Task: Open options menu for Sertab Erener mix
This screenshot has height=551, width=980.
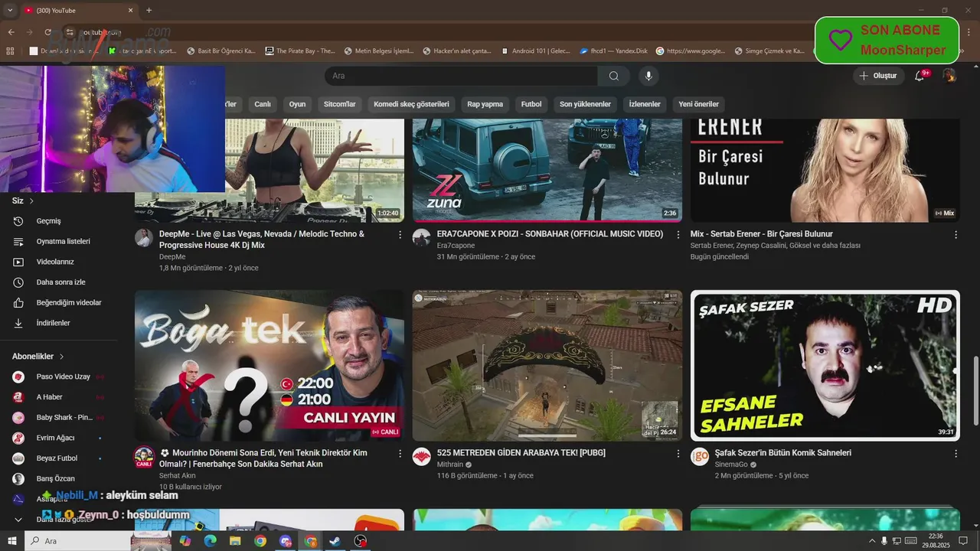Action: (x=955, y=235)
